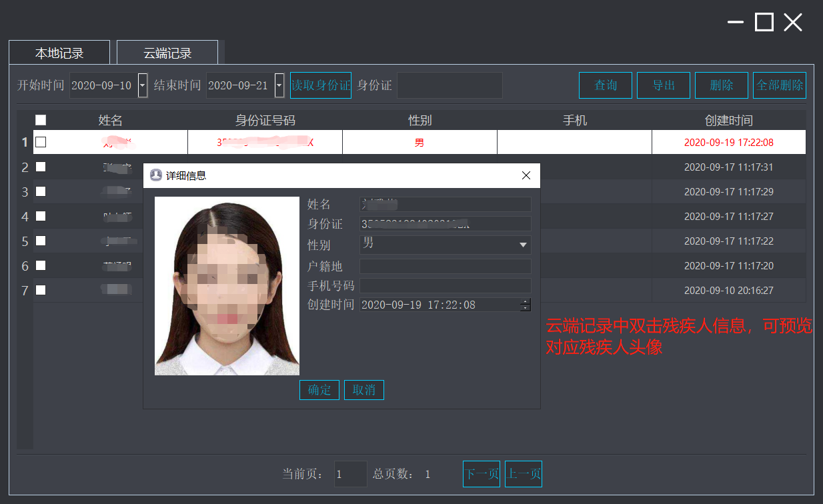Switch to the 本地记录 tab
823x504 pixels.
coord(59,53)
